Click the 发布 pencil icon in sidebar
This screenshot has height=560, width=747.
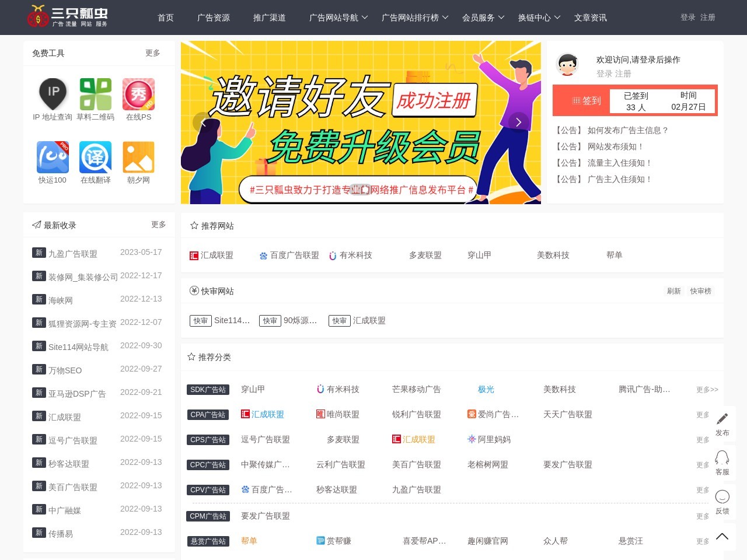pos(722,419)
